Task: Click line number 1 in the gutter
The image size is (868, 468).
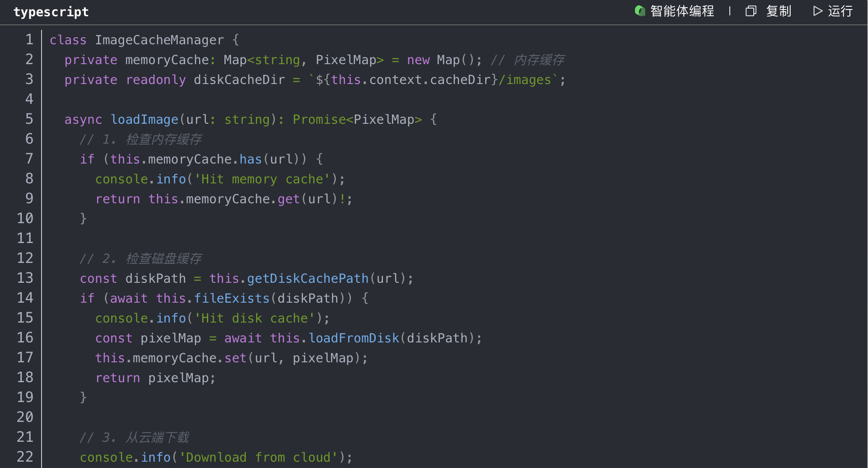Action: 29,40
